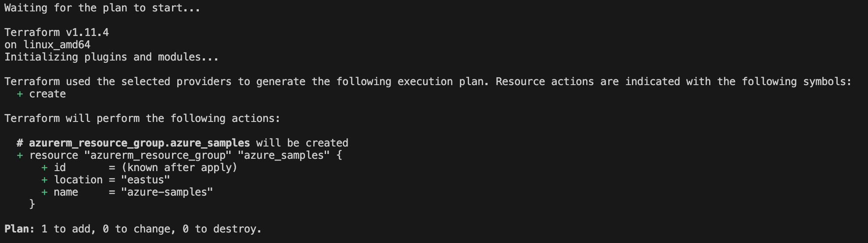Click the hash symbol before azurerm_resource_group.azure_samples
868x243 pixels.
coord(20,143)
